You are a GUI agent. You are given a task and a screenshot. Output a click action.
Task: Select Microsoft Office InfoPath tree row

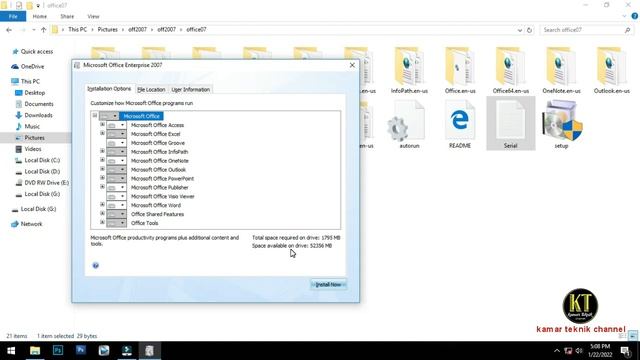click(x=159, y=152)
